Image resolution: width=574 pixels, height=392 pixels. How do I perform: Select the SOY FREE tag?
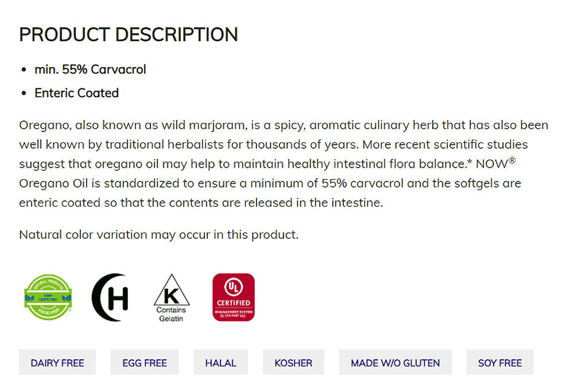point(500,363)
